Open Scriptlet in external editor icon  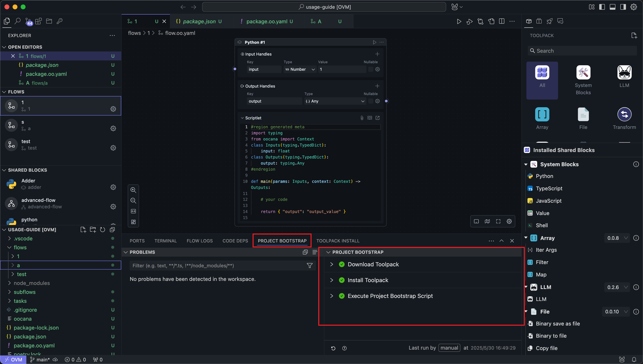(377, 118)
